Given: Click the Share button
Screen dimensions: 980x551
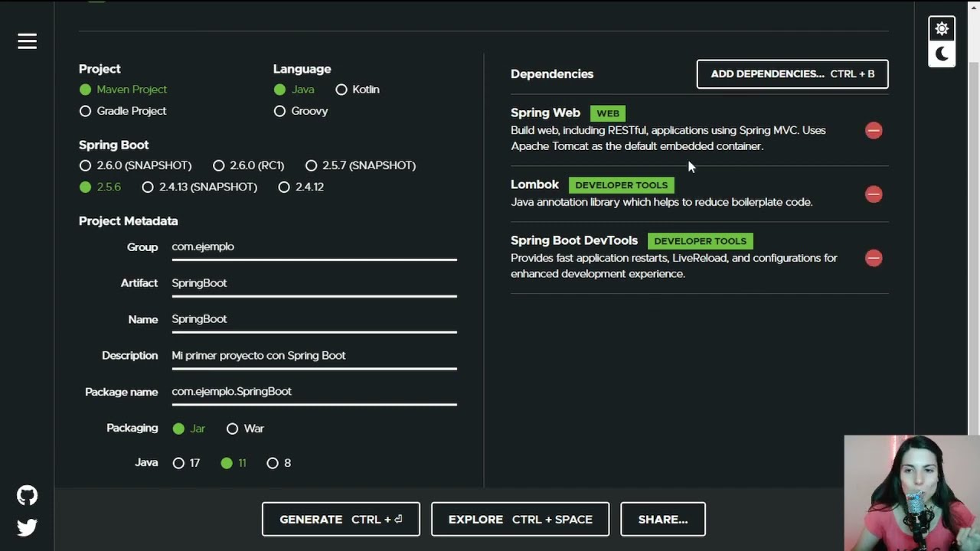Looking at the screenshot, I should [x=663, y=519].
